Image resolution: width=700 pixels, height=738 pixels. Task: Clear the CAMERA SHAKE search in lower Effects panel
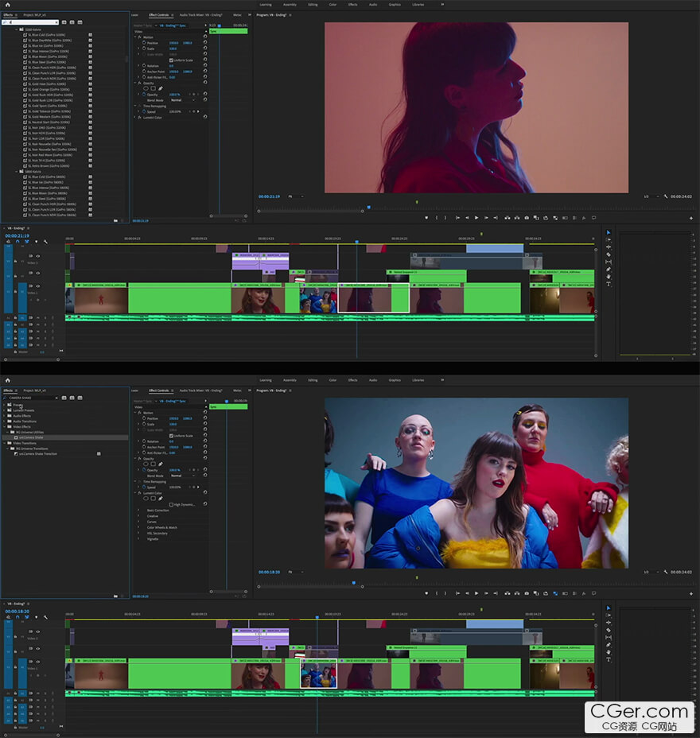56,398
